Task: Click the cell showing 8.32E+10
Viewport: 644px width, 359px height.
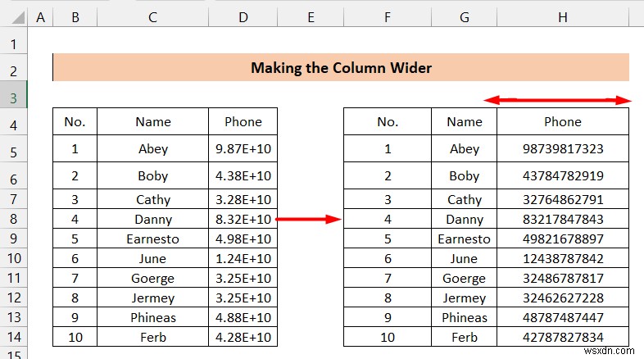Action: click(243, 219)
